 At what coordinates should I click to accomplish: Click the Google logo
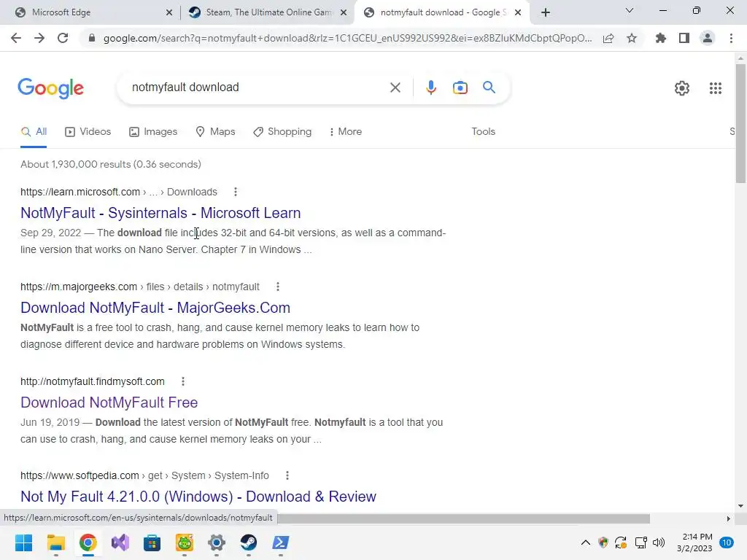point(51,88)
